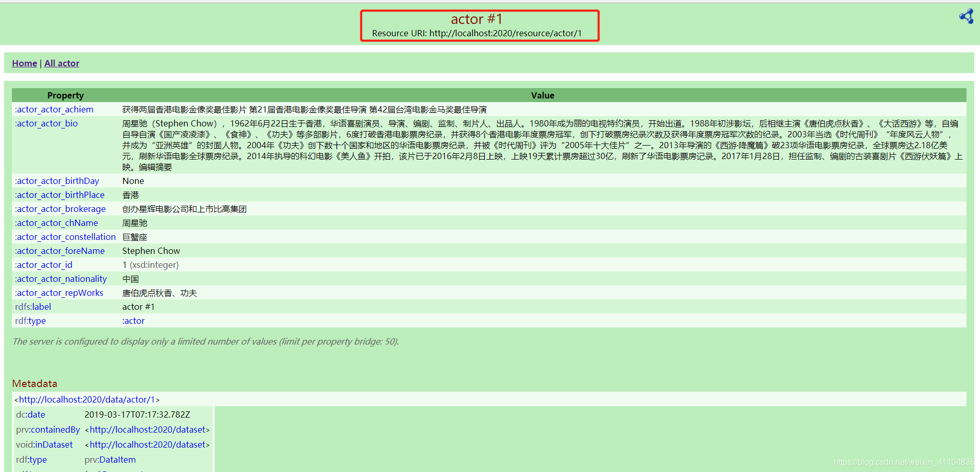
Task: Go to the Home link
Action: (24, 63)
